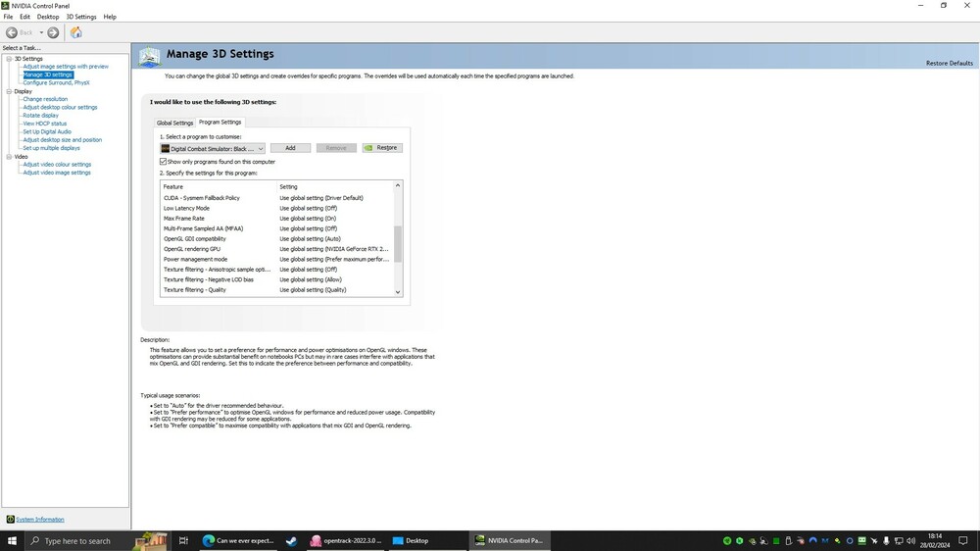Select the OpenGL GDI compatibility row
Viewport: 980px width, 551px height.
[277, 239]
